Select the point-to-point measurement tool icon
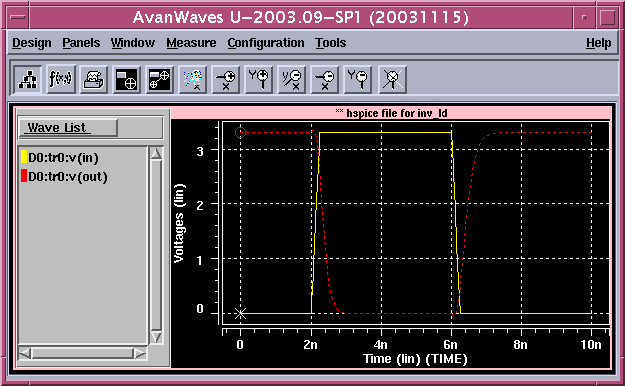This screenshot has height=386, width=625. click(159, 79)
